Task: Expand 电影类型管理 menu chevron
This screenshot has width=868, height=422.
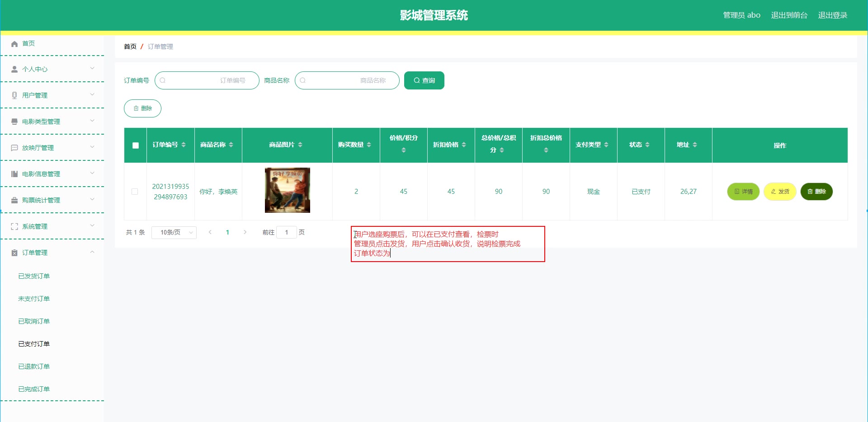Action: click(x=92, y=121)
